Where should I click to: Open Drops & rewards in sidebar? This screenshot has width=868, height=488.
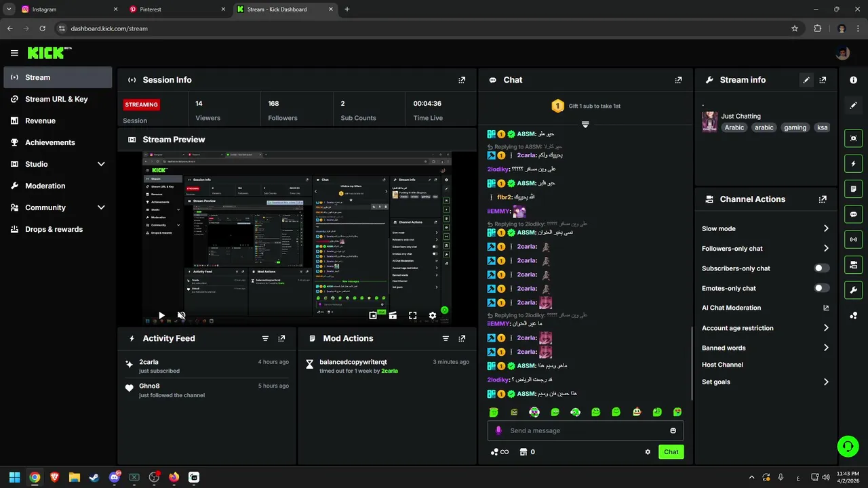[x=58, y=229]
